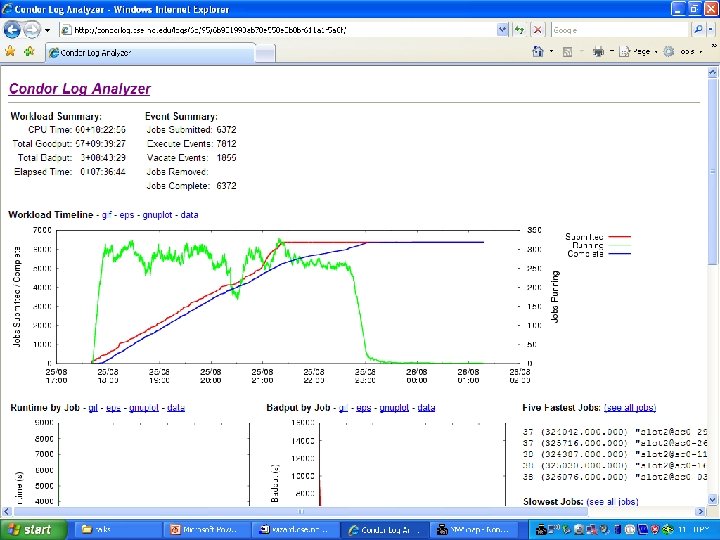Print the page with printer icon
Screen dimensions: 720x540
[598, 52]
